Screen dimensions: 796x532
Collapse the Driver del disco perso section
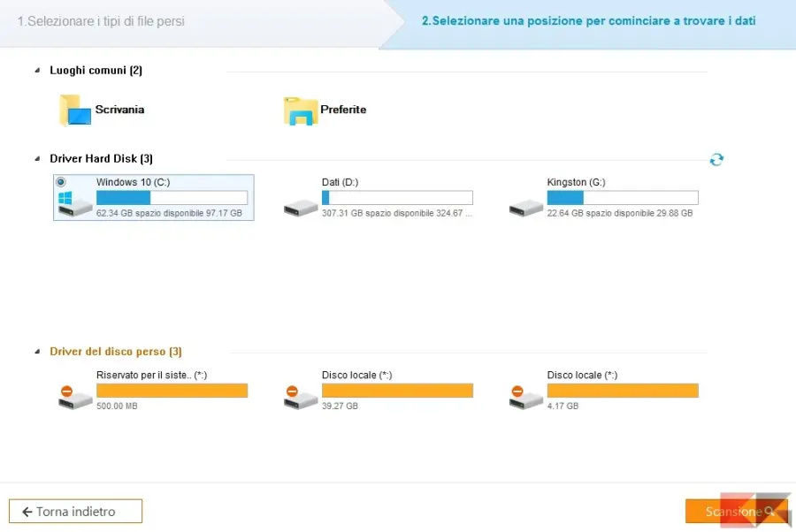pyautogui.click(x=39, y=351)
